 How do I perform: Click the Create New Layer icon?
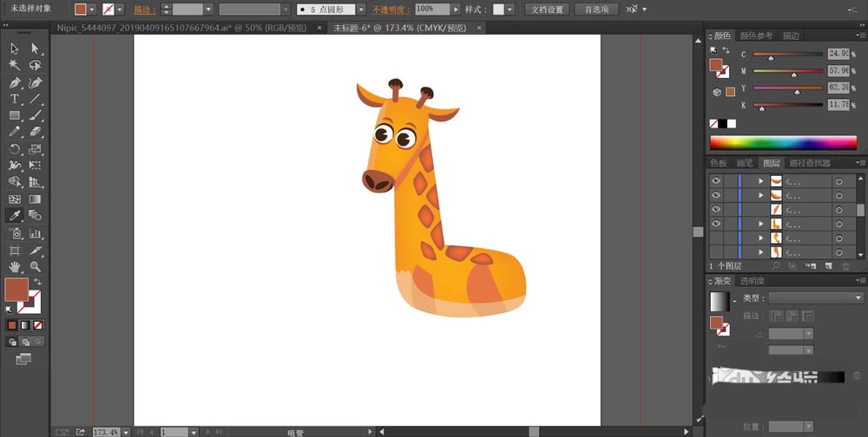828,266
